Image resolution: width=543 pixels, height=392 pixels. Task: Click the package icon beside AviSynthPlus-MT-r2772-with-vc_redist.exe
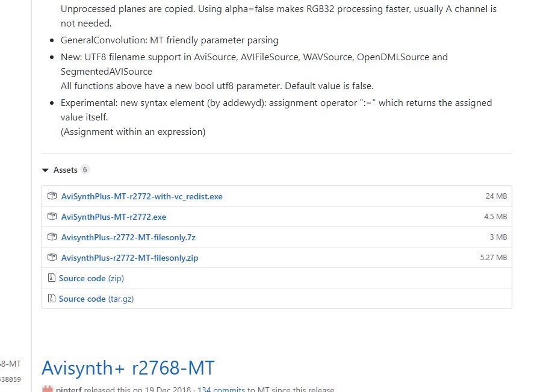[52, 196]
